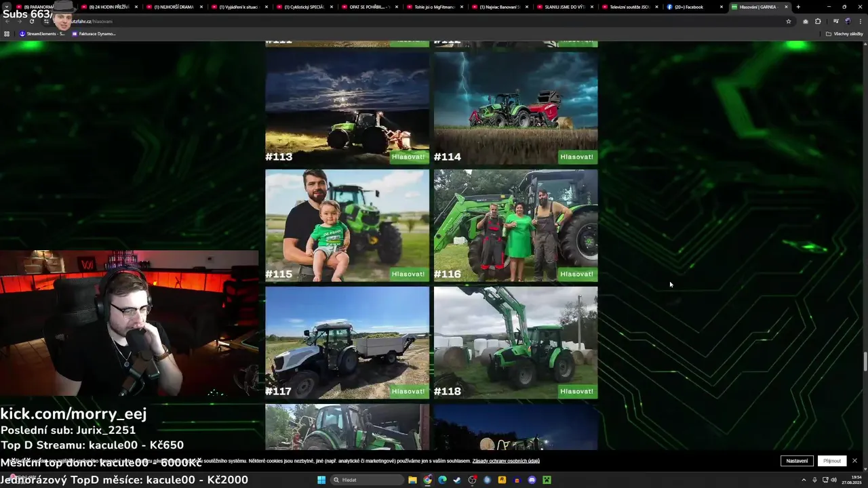Open Microsoft Edge from taskbar

442,480
